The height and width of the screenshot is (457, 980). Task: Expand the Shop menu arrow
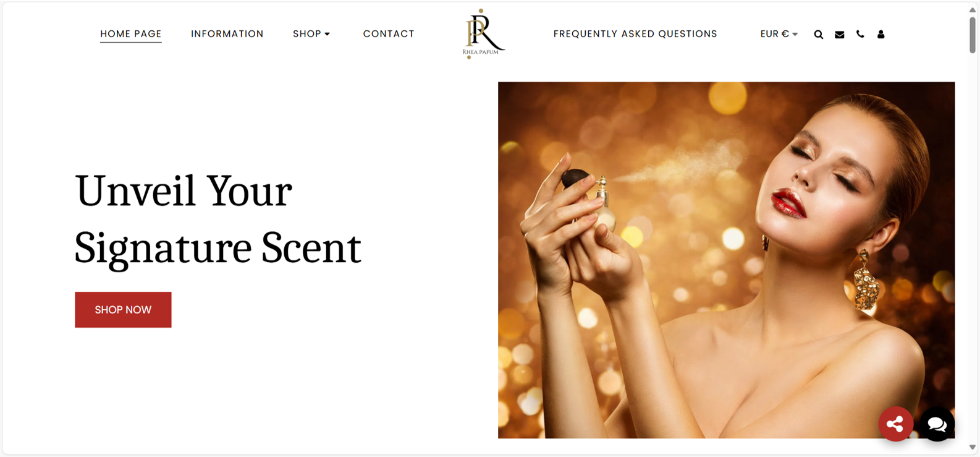327,34
